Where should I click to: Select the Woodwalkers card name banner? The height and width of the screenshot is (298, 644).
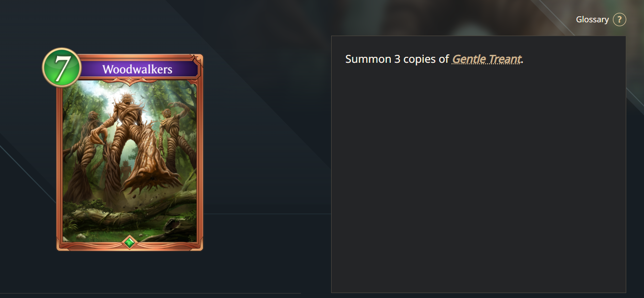point(137,69)
